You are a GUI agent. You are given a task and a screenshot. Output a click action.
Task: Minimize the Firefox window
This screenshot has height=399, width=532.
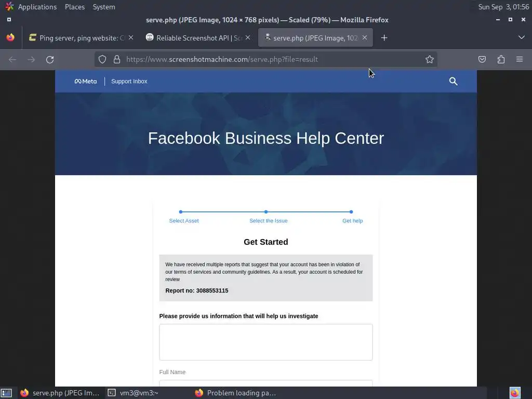click(498, 20)
